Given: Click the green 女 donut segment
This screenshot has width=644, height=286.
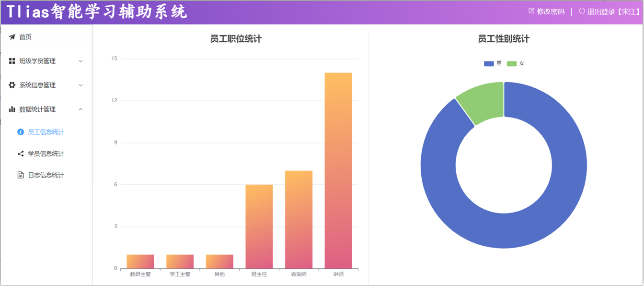Looking at the screenshot, I should pos(484,101).
